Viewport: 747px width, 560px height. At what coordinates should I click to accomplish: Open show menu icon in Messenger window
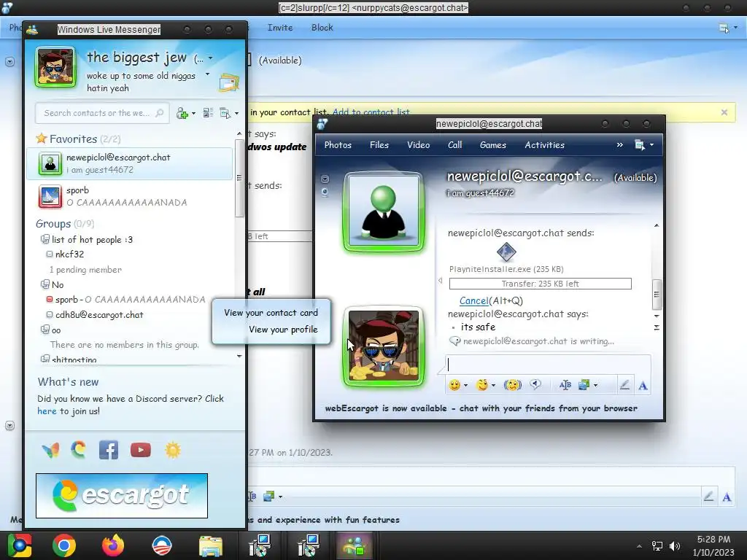click(x=228, y=113)
